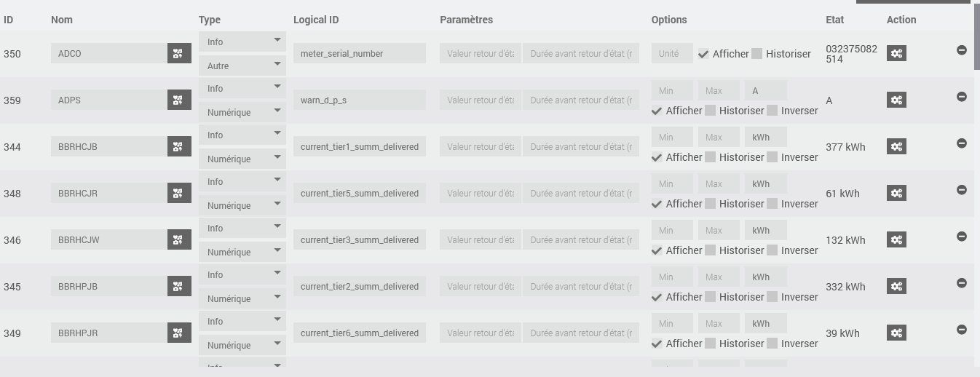Edit the meter_serial_number Logical ID field
This screenshot has width=980, height=377.
(x=360, y=53)
